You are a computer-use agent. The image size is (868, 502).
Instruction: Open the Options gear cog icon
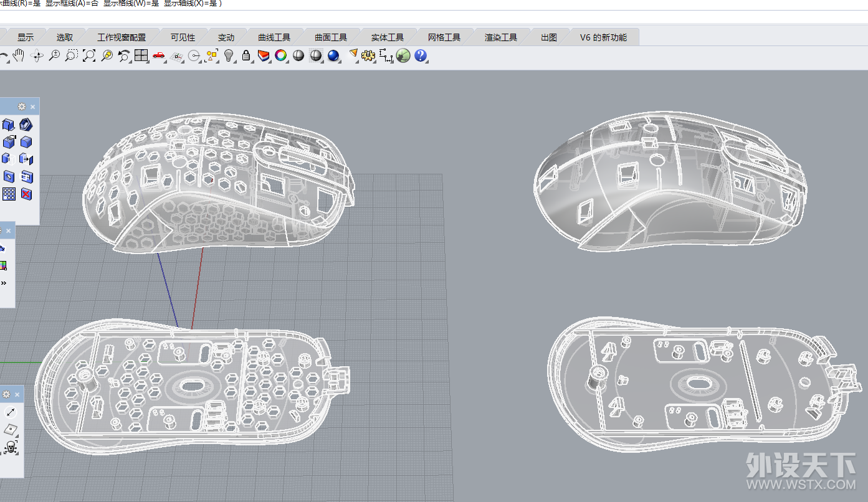point(368,56)
